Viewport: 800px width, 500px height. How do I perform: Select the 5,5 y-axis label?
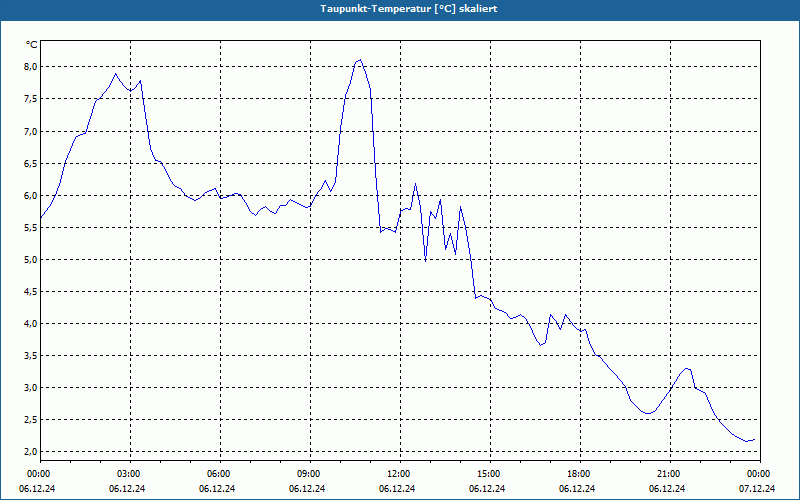tap(30, 228)
